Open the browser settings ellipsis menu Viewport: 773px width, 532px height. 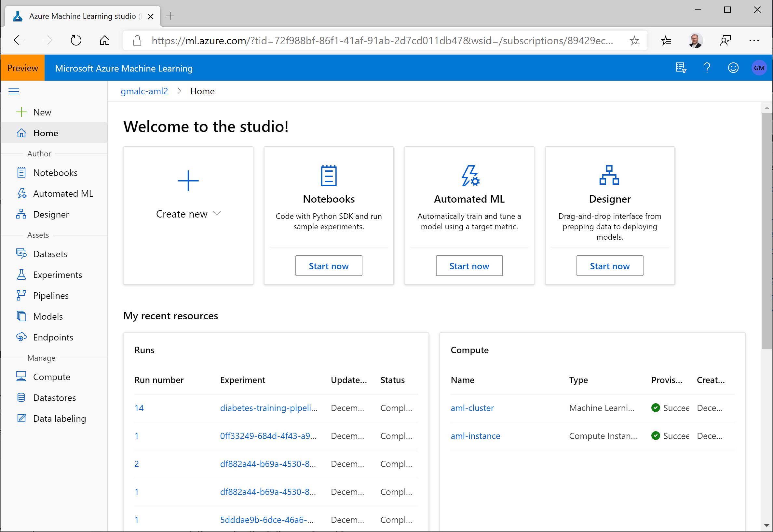point(754,40)
